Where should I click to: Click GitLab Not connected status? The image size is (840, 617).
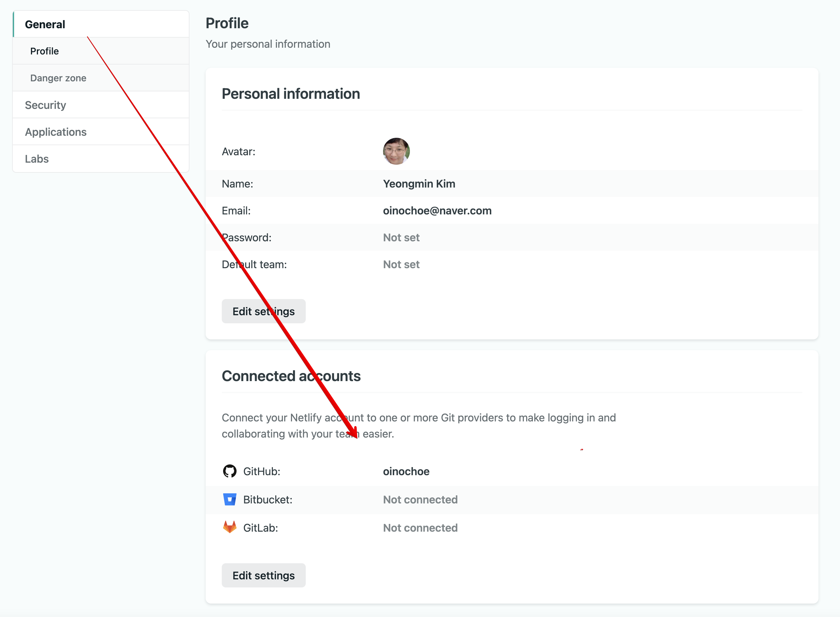point(420,528)
